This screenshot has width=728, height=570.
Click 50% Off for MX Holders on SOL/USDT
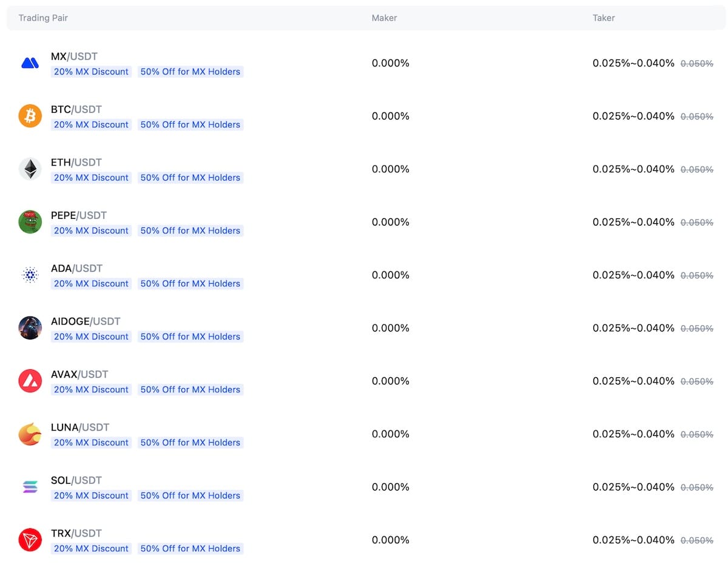(x=190, y=495)
